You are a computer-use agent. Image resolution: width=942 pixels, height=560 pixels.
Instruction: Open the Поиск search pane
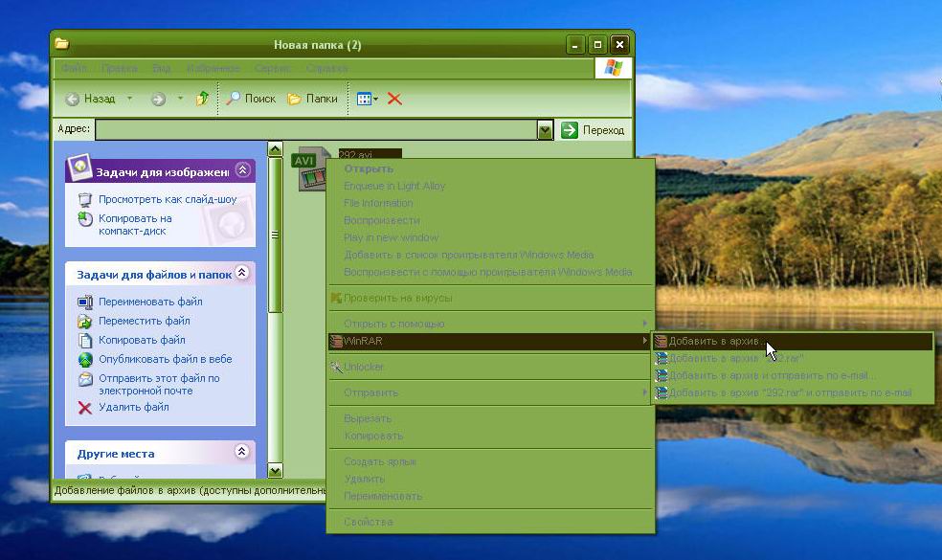(x=251, y=99)
